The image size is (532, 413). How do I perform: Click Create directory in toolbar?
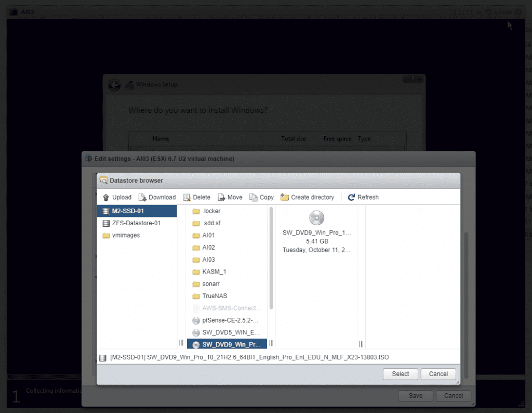click(x=308, y=197)
